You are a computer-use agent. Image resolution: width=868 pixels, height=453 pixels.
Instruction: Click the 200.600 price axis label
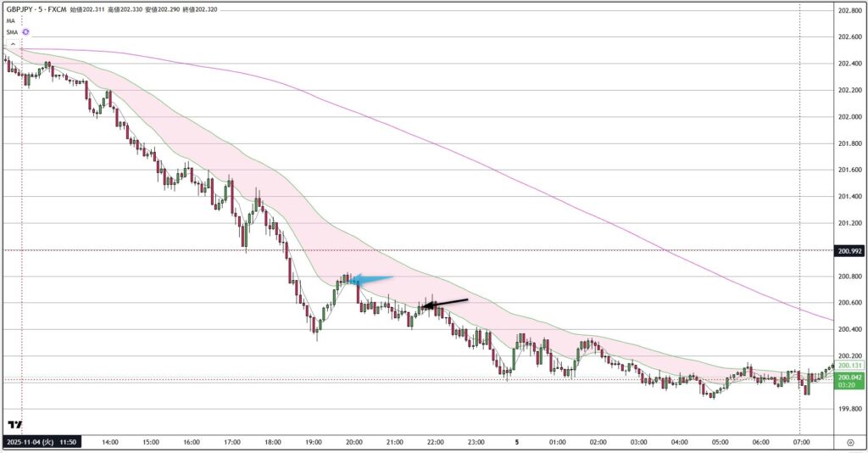(x=849, y=303)
